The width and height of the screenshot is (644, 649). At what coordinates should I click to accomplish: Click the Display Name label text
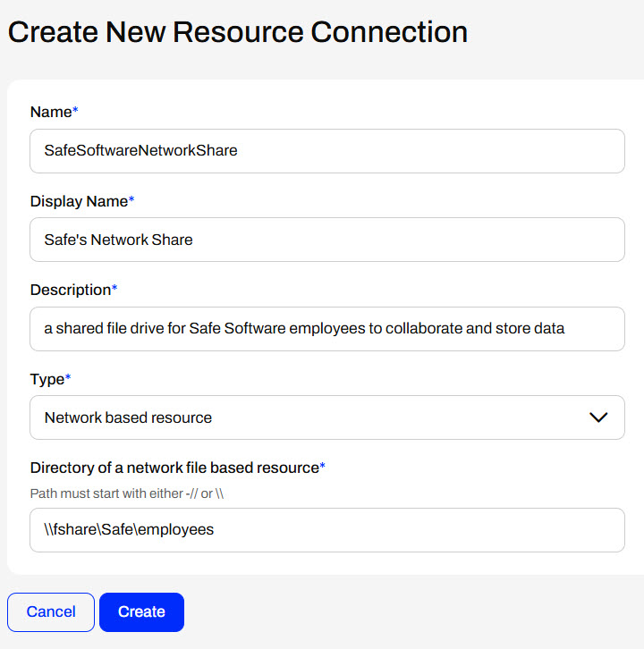(79, 202)
